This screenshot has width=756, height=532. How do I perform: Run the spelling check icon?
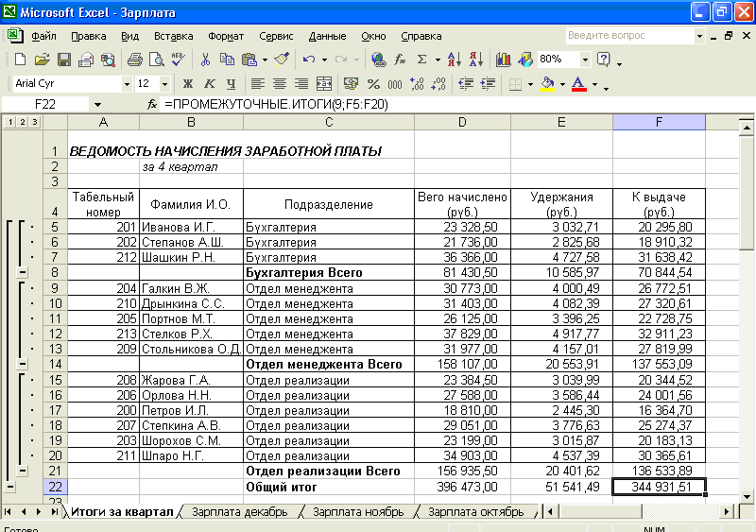click(178, 60)
